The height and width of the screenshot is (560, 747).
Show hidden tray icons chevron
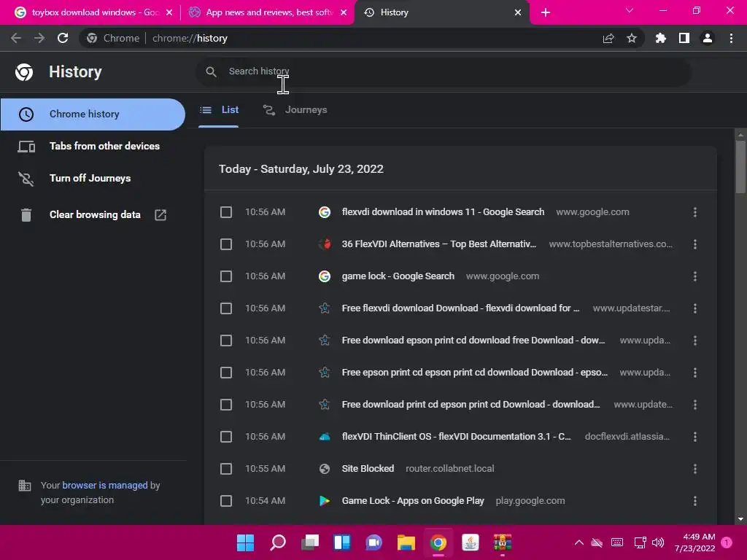tap(578, 542)
